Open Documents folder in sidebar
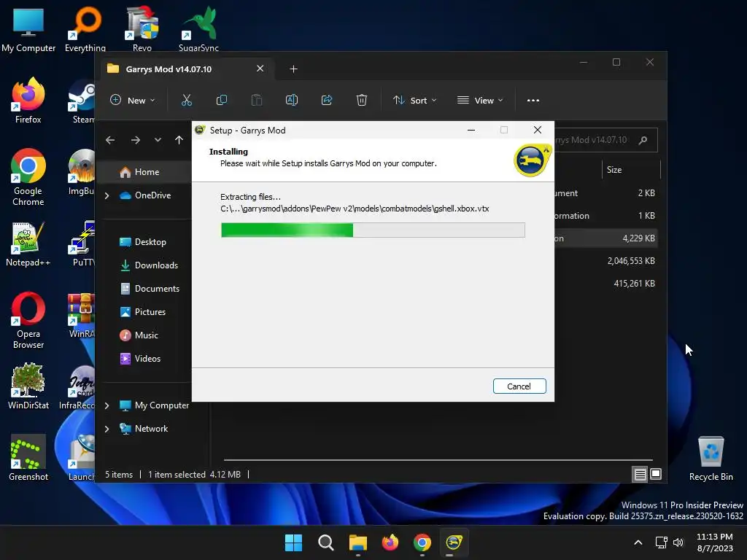The height and width of the screenshot is (560, 747). click(x=150, y=289)
